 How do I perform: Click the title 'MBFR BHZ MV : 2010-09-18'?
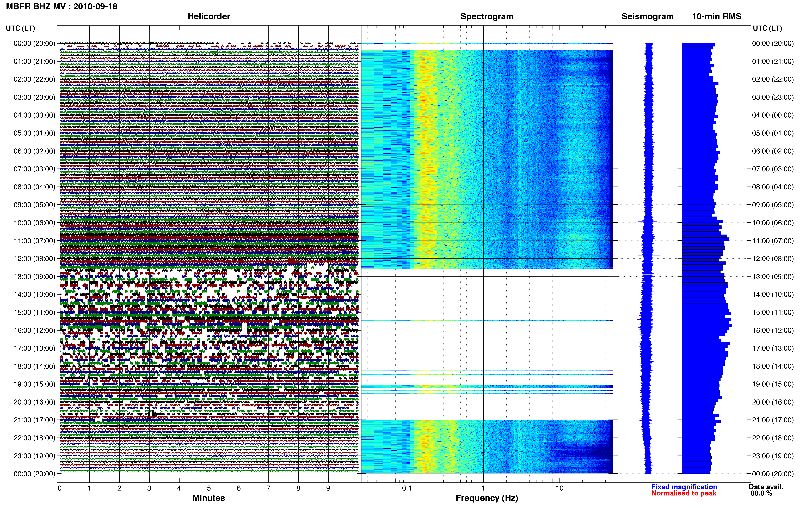(62, 6)
